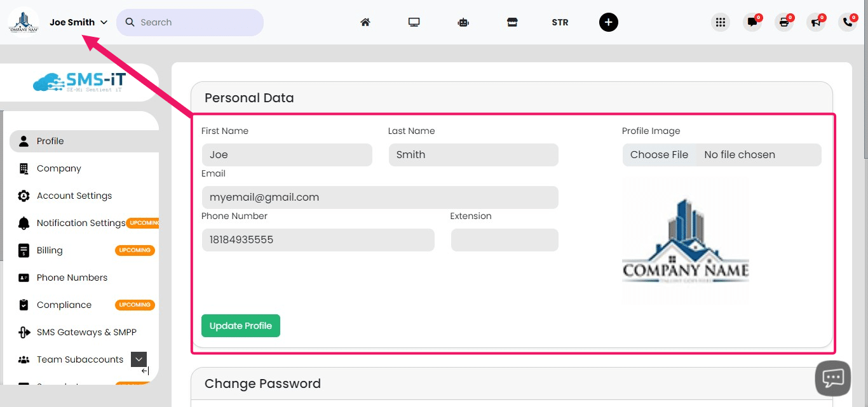Open the live chat widget bubble
This screenshot has height=407, width=868.
click(x=832, y=378)
